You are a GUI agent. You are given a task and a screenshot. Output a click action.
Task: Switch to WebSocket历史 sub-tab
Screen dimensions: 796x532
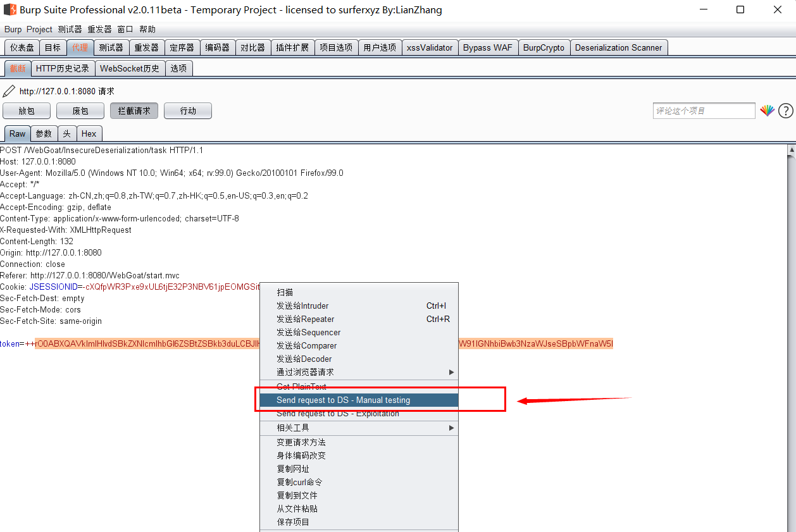(x=130, y=68)
